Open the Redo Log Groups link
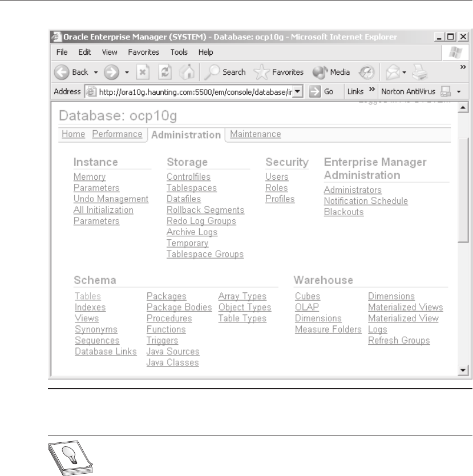This screenshot has width=473, height=476. 201,221
